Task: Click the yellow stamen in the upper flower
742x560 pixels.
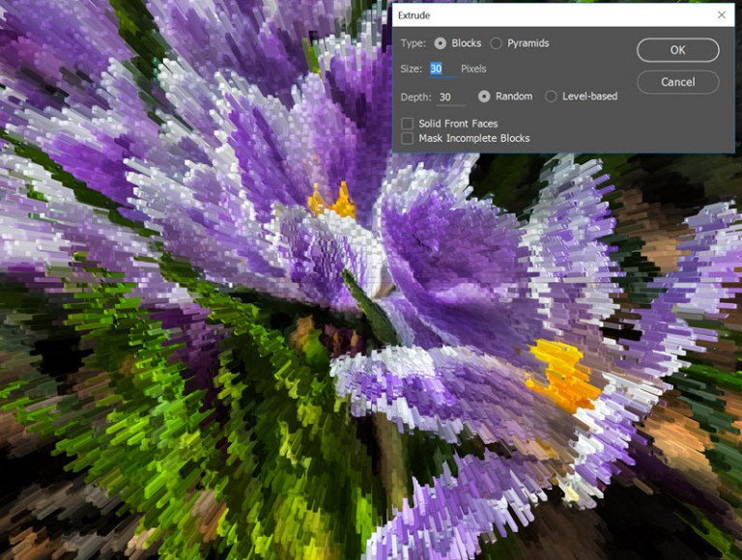Action: tap(332, 202)
